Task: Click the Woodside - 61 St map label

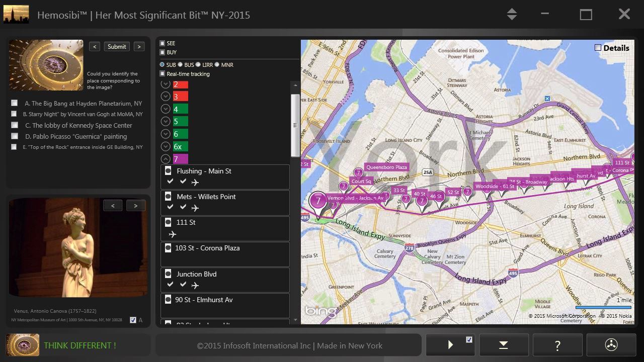Action: pos(495,187)
